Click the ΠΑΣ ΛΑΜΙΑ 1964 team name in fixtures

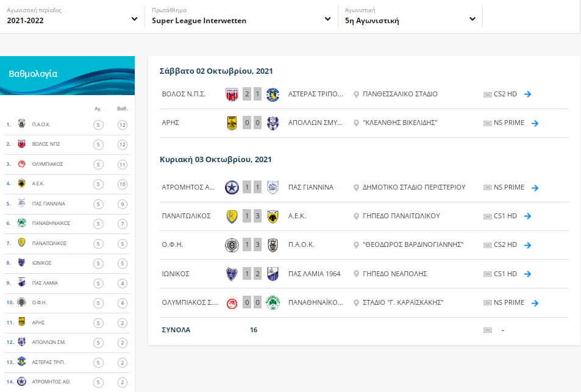[314, 274]
